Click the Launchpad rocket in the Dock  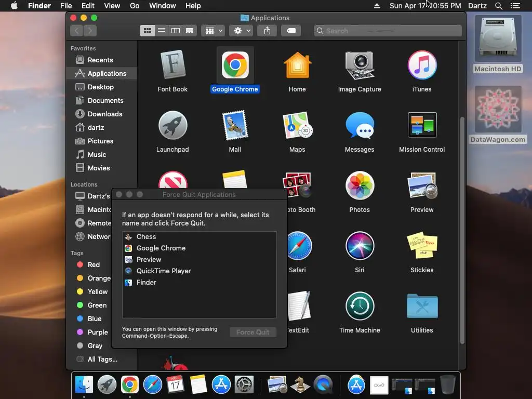pos(107,385)
